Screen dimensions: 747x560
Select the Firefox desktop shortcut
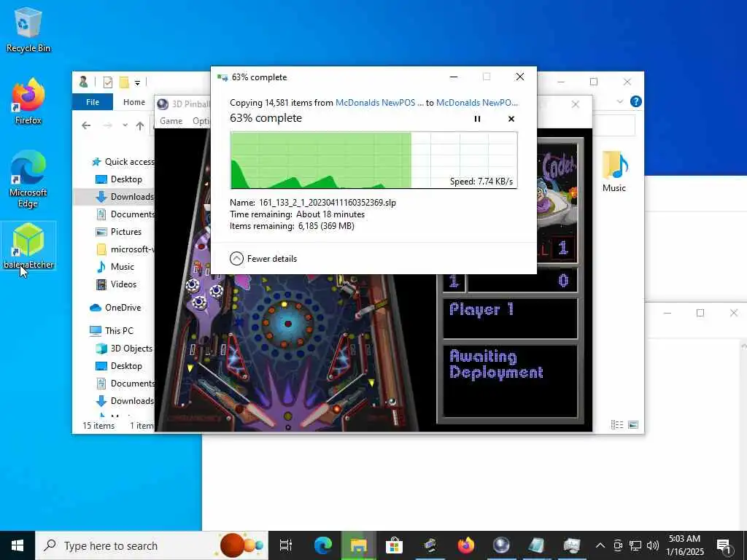(28, 102)
